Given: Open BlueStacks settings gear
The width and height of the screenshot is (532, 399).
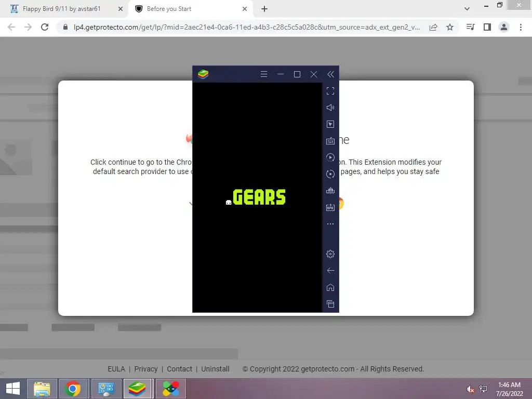Looking at the screenshot, I should pyautogui.click(x=330, y=254).
